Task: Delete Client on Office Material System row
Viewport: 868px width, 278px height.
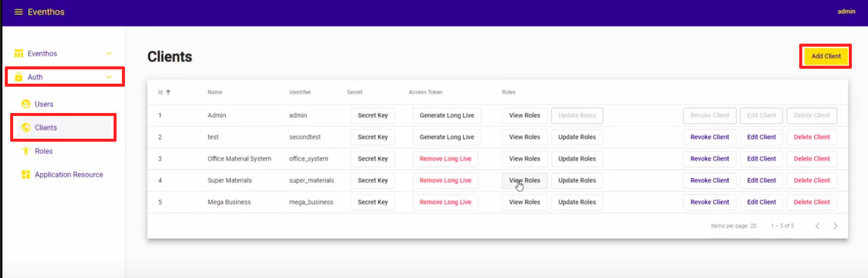Action: pyautogui.click(x=812, y=158)
